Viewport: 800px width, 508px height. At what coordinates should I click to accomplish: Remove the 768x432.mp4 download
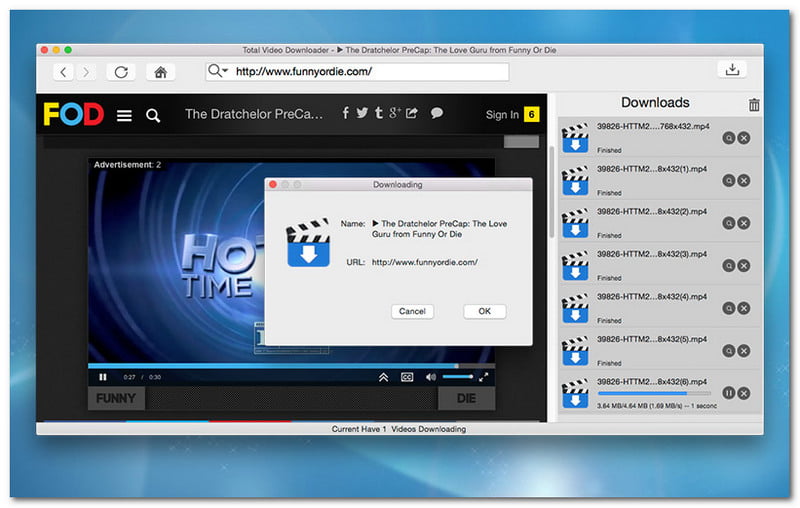click(x=744, y=138)
